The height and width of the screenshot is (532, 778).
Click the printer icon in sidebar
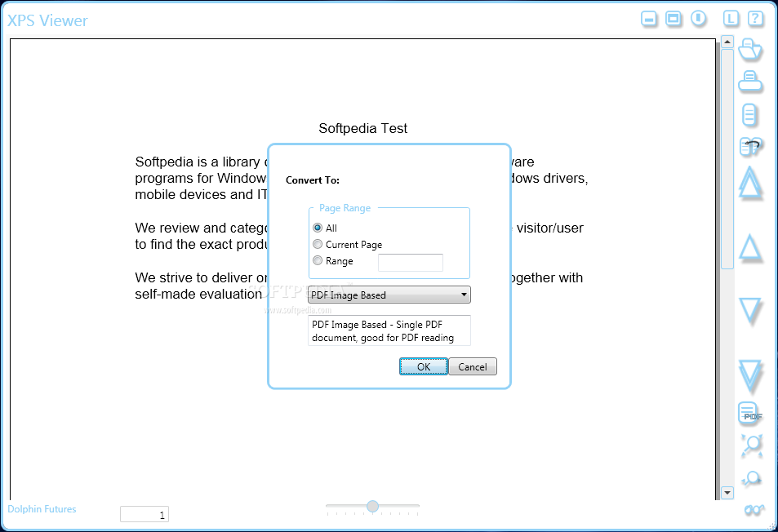pyautogui.click(x=749, y=82)
